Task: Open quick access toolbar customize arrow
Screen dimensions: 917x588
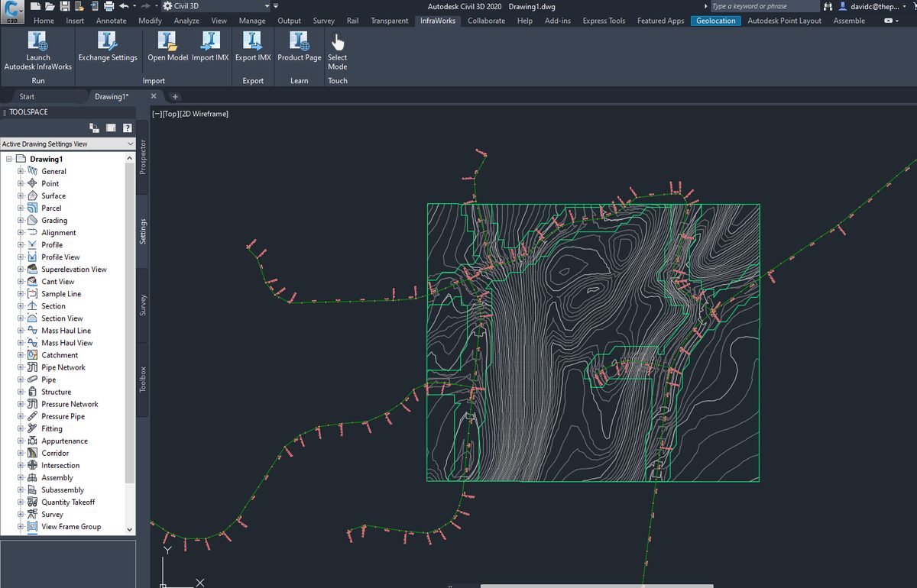Action: point(275,5)
